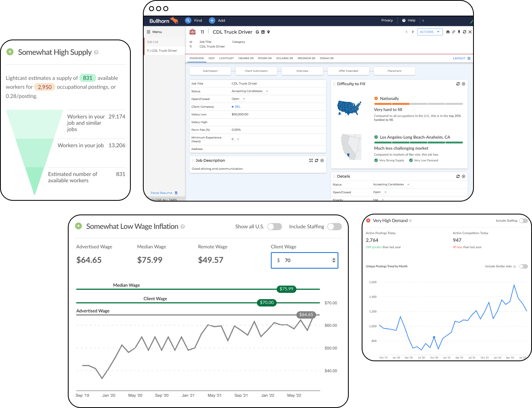The image size is (532, 408).
Task: Click the blue Add plus icon
Action: 212,21
